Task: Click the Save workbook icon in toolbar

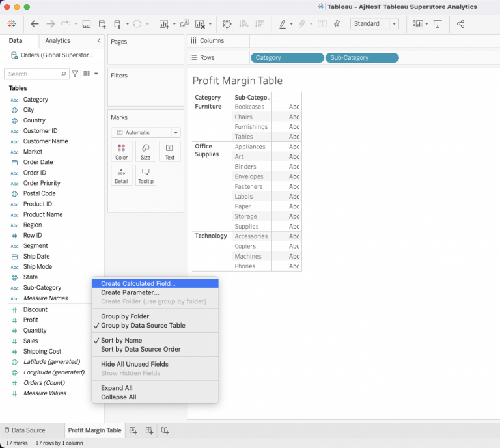Action: (86, 24)
